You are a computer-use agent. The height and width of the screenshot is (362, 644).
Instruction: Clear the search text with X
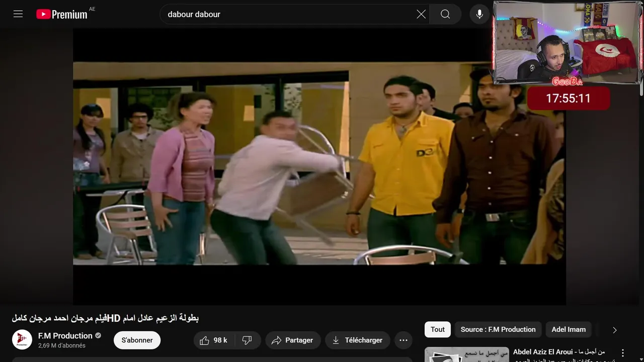tap(421, 14)
